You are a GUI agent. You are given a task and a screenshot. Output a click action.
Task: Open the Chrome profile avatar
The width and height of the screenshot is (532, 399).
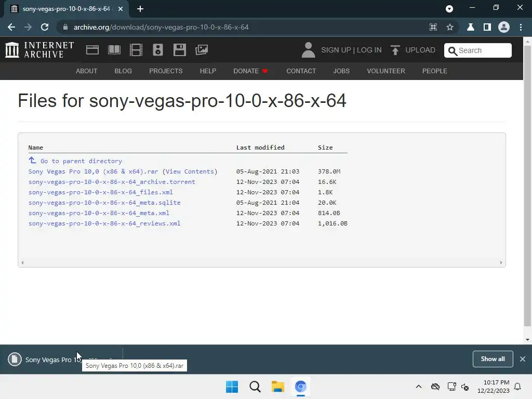click(504, 27)
